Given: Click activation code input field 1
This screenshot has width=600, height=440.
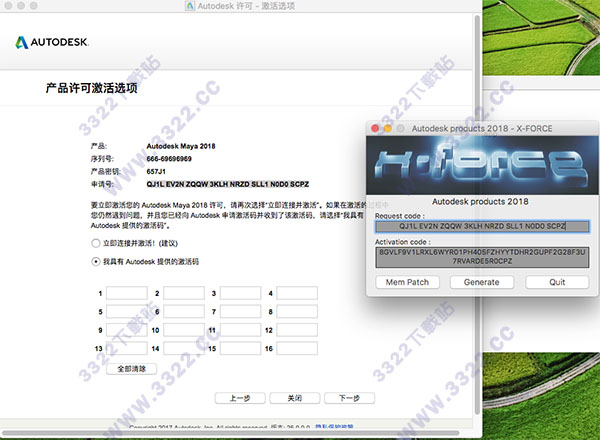Looking at the screenshot, I should (127, 293).
